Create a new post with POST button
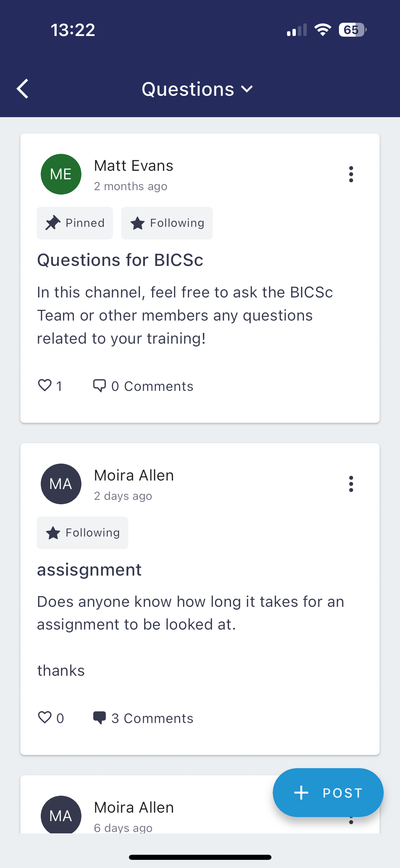 tap(328, 793)
